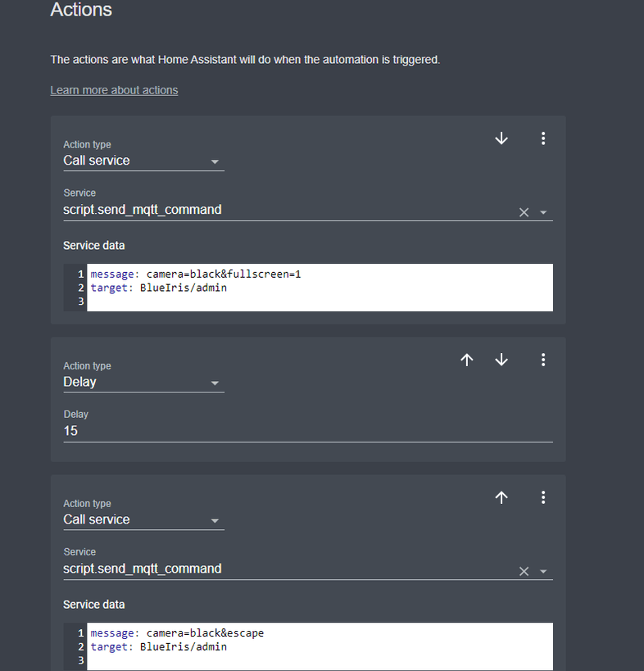The width and height of the screenshot is (644, 671).
Task: Open first action's three-dot menu
Action: point(542,139)
